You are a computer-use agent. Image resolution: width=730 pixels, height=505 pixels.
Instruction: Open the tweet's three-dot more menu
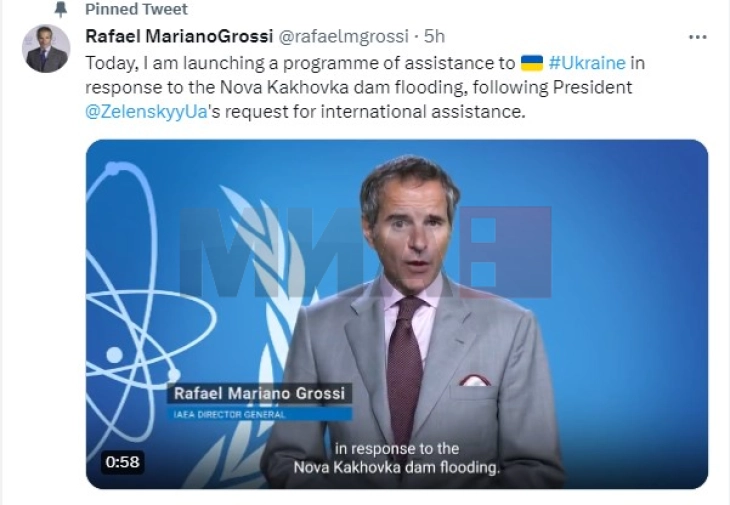coord(697,36)
